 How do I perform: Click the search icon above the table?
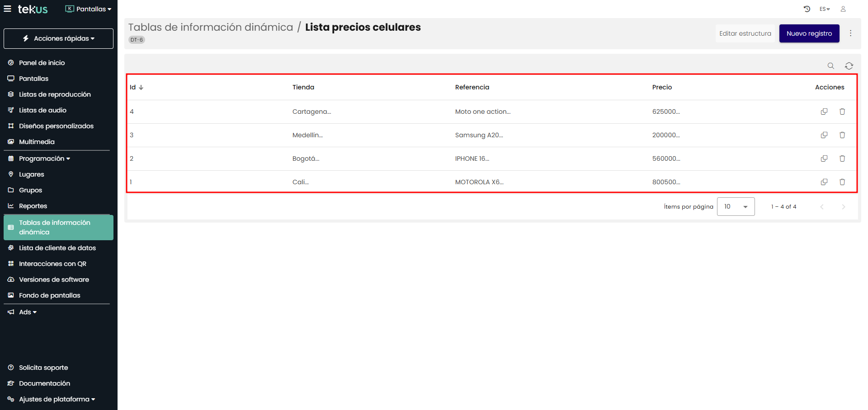830,66
